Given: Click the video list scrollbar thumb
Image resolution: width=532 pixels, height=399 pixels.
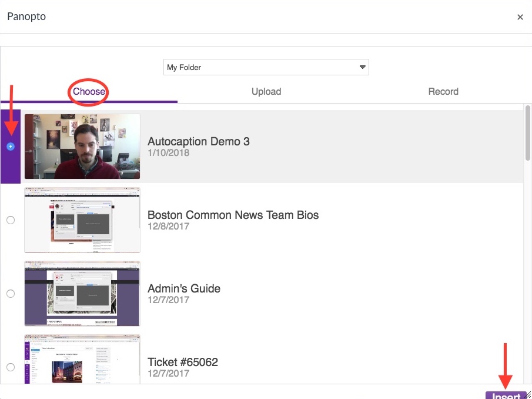Looking at the screenshot, I should tap(527, 133).
